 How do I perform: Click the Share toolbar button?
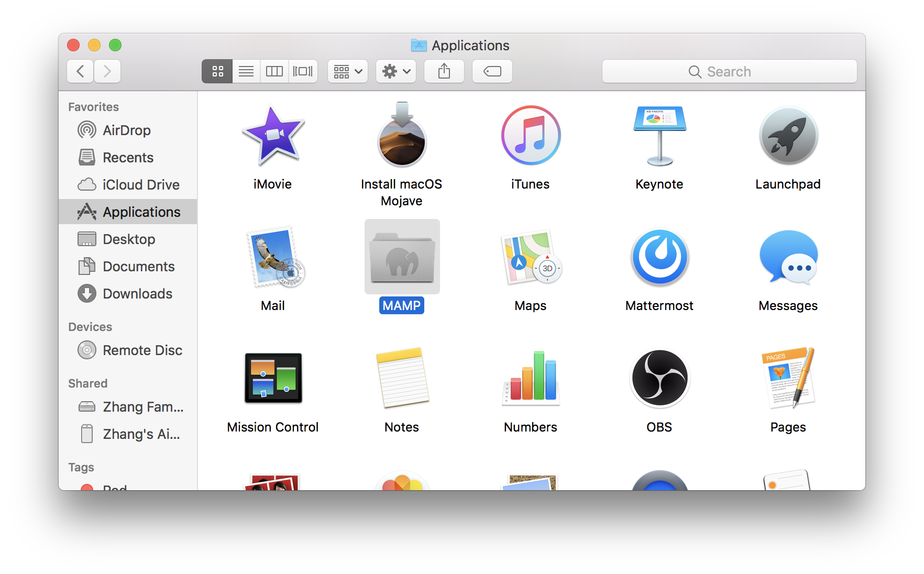pyautogui.click(x=444, y=71)
